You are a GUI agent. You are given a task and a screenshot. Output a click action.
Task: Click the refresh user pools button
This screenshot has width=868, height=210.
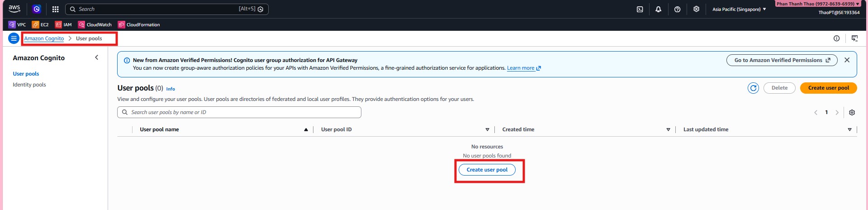(x=753, y=88)
